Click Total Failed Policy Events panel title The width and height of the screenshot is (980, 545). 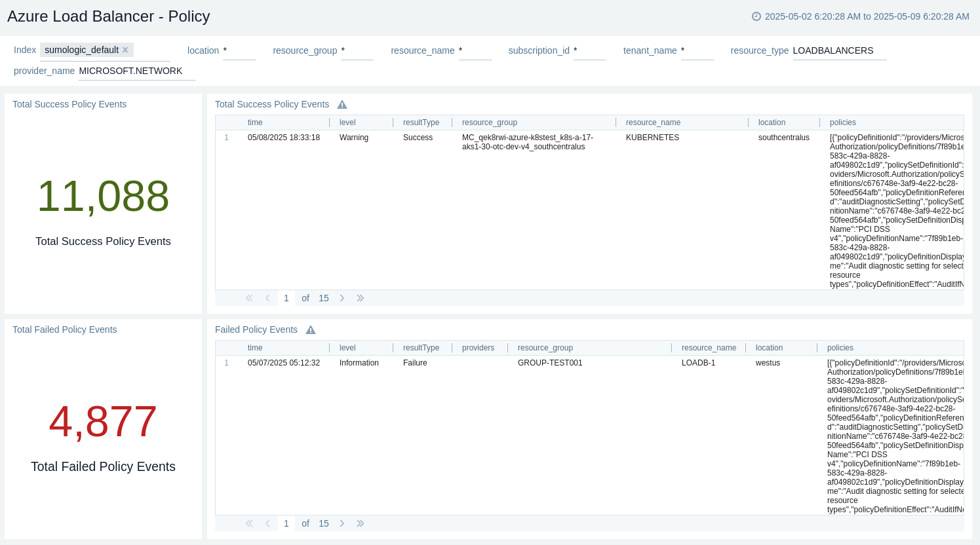coord(65,329)
